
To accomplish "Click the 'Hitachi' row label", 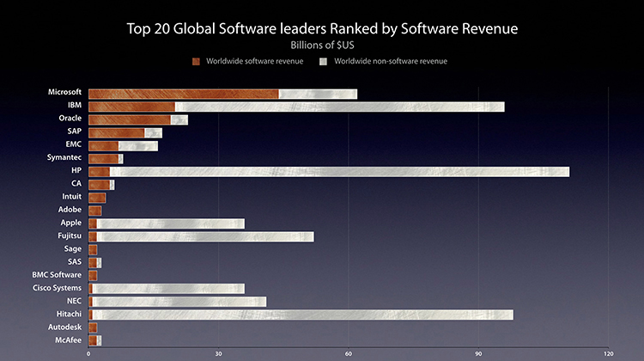I will point(69,314).
